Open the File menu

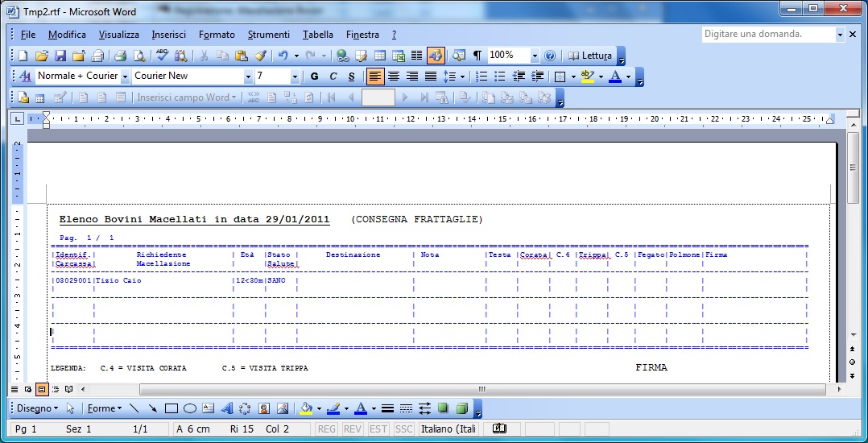point(27,35)
